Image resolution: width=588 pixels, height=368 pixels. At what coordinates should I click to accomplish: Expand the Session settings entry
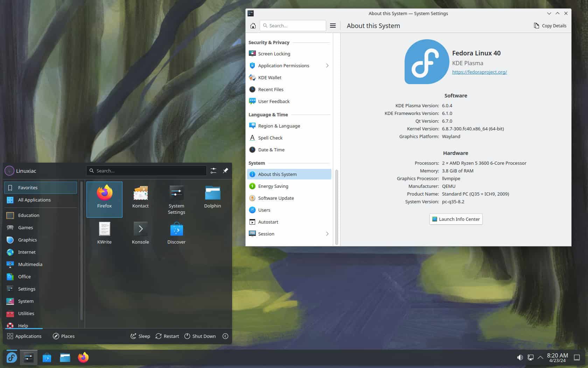coord(327,234)
